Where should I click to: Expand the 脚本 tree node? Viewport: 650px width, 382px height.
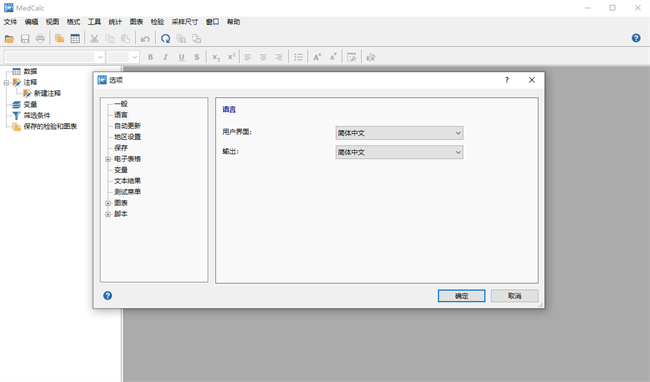pos(108,214)
